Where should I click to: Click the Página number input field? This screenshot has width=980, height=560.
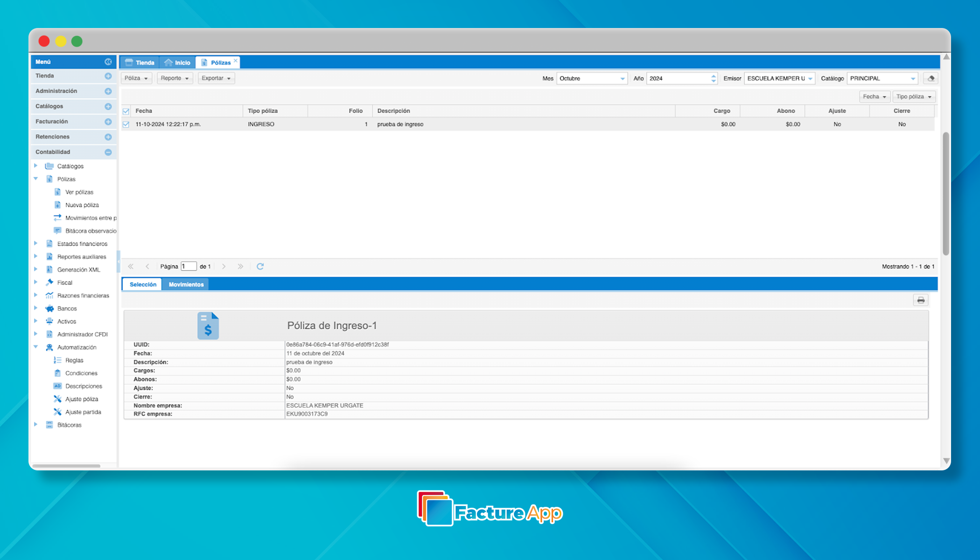189,266
